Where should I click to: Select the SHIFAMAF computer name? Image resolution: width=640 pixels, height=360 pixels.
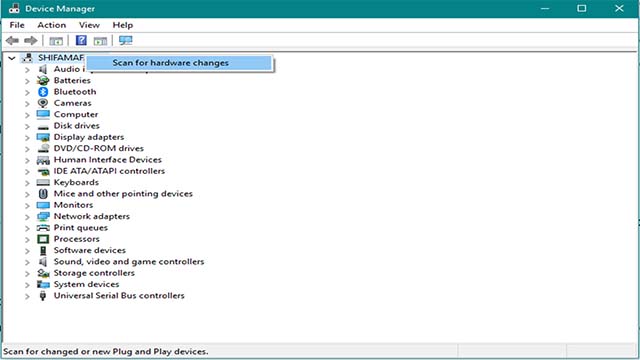(61, 58)
